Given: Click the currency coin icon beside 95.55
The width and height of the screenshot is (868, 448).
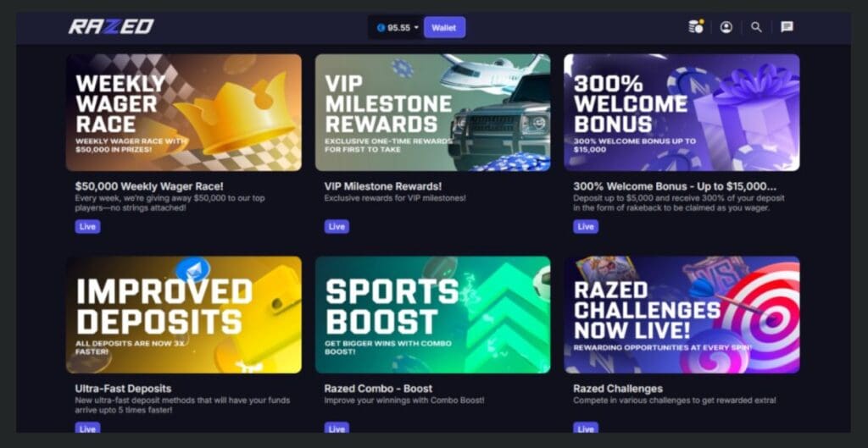Looking at the screenshot, I should click(381, 28).
